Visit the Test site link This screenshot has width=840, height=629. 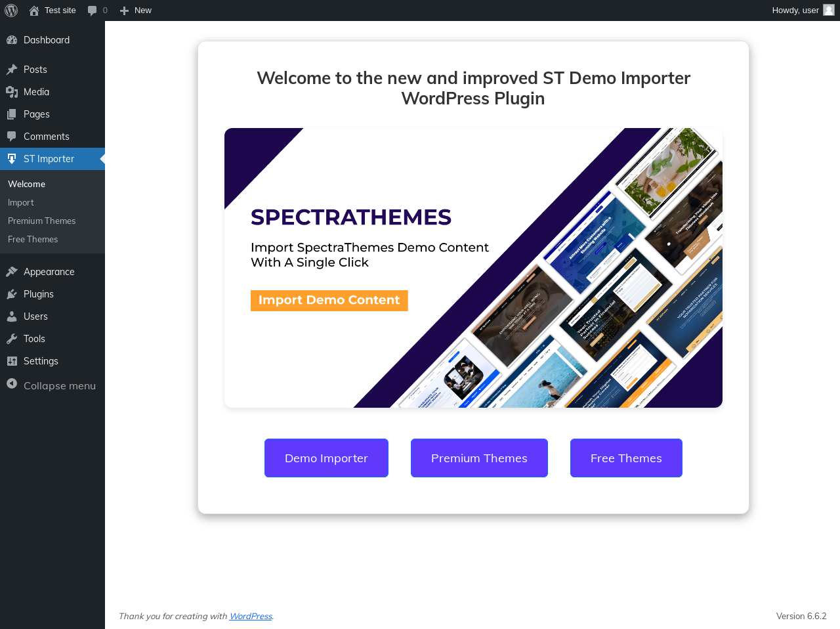60,11
